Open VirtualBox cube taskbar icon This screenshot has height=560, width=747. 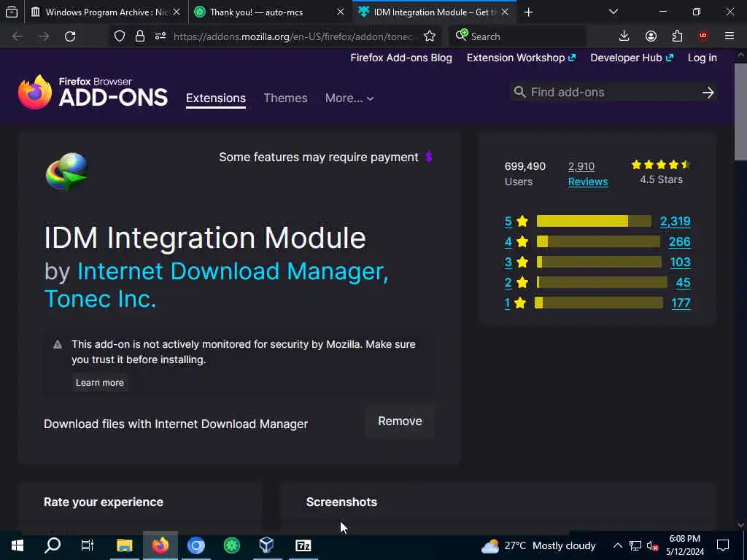267,545
